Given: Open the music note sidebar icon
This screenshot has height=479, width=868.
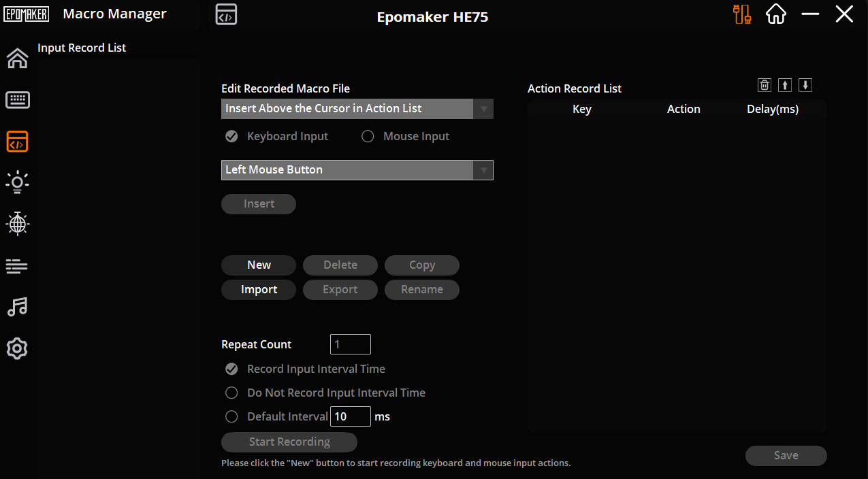Looking at the screenshot, I should [x=17, y=307].
